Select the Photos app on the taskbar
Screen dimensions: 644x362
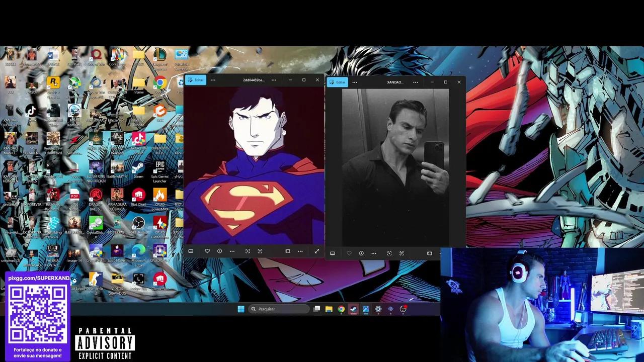click(366, 309)
